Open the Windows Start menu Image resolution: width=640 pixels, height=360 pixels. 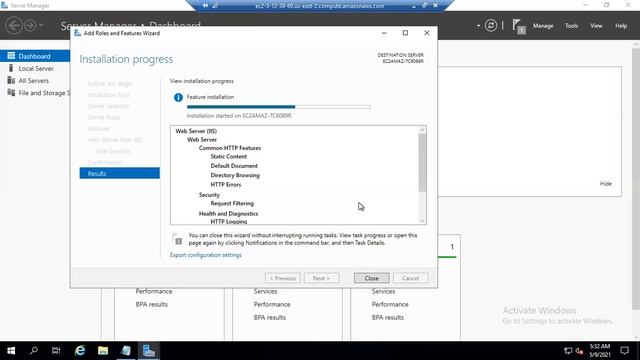point(11,351)
